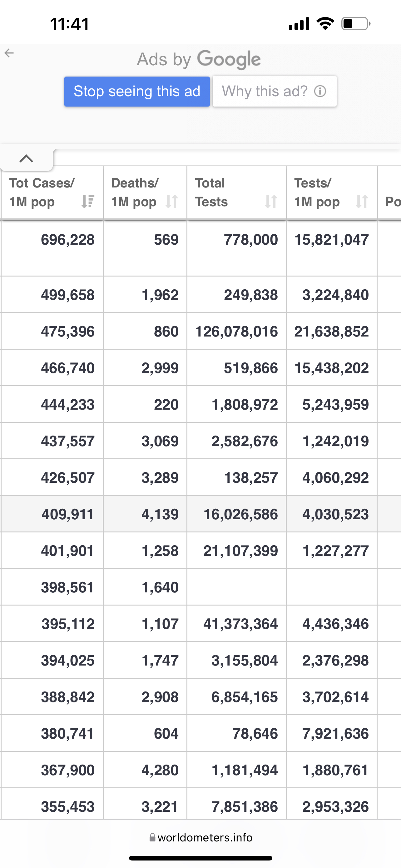Tap the Wi-Fi status icon
The image size is (401, 868).
[325, 23]
